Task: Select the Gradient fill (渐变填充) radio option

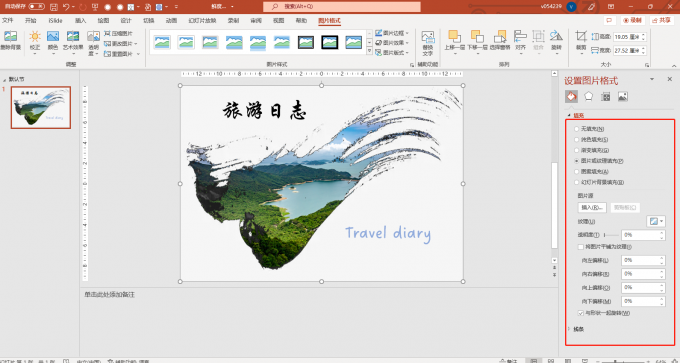Action: 576,150
